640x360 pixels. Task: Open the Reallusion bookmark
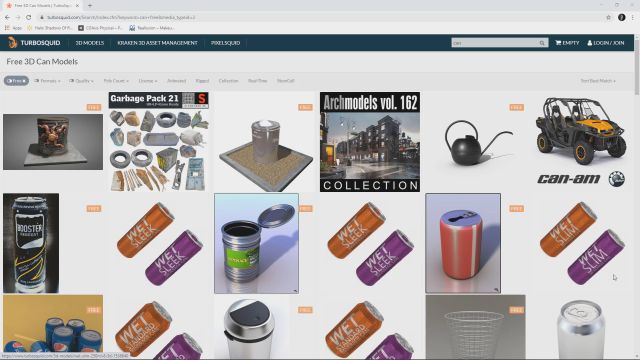(152, 28)
